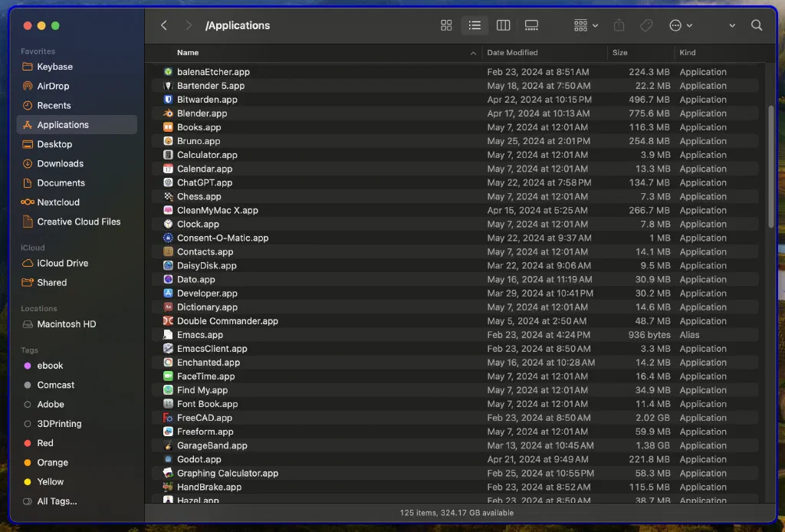Viewport: 785px width, 532px height.
Task: Sort by Name column header
Action: click(x=188, y=53)
